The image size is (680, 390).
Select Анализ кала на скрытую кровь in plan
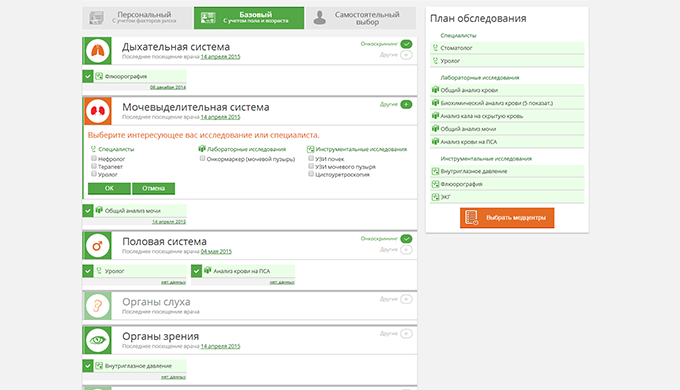point(507,116)
